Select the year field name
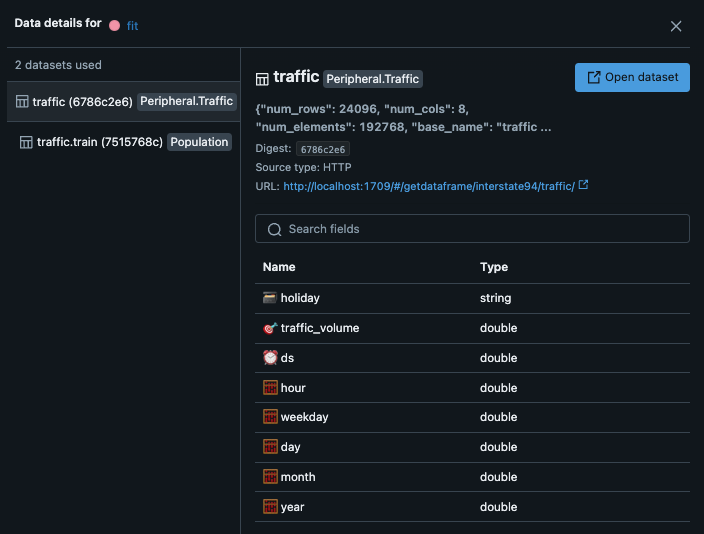 [292, 507]
